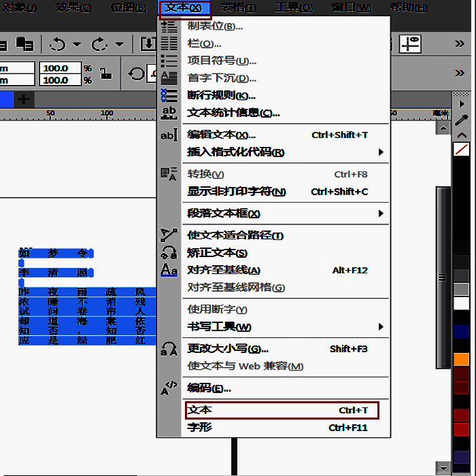This screenshot has height=476, width=476.
Task: Open the Undo history dropdown arrow
Action: (x=77, y=45)
